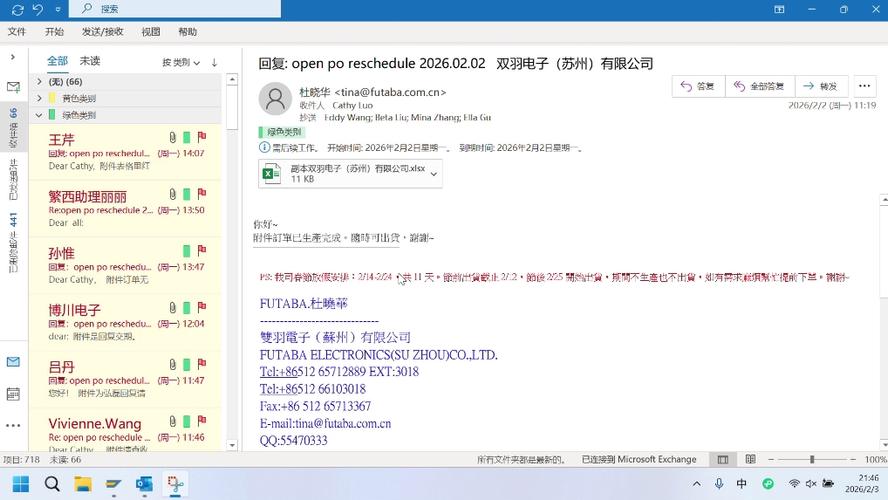Select the 未读 filter tab
888x500 pixels.
click(89, 61)
